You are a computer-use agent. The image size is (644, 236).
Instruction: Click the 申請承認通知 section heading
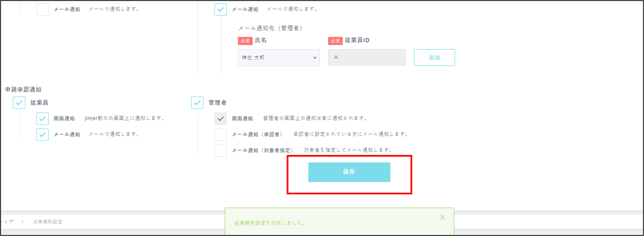[23, 90]
